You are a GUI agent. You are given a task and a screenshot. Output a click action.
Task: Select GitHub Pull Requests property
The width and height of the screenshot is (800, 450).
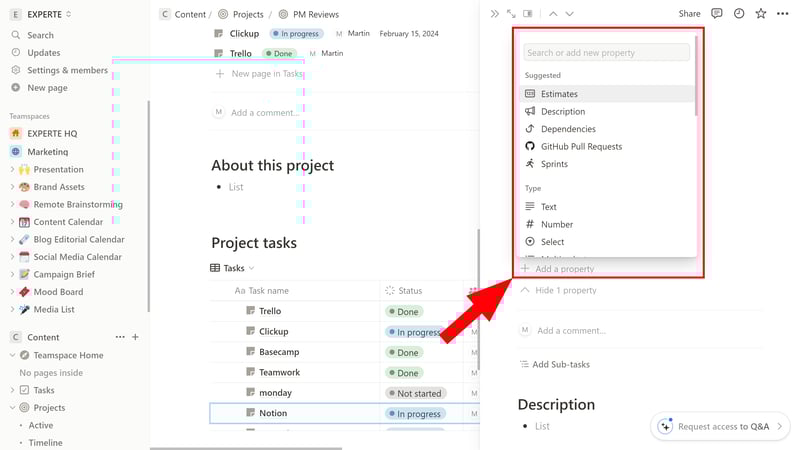pos(607,146)
